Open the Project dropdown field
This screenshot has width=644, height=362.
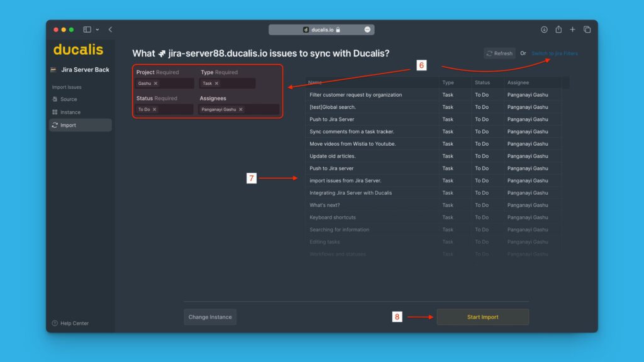[165, 84]
